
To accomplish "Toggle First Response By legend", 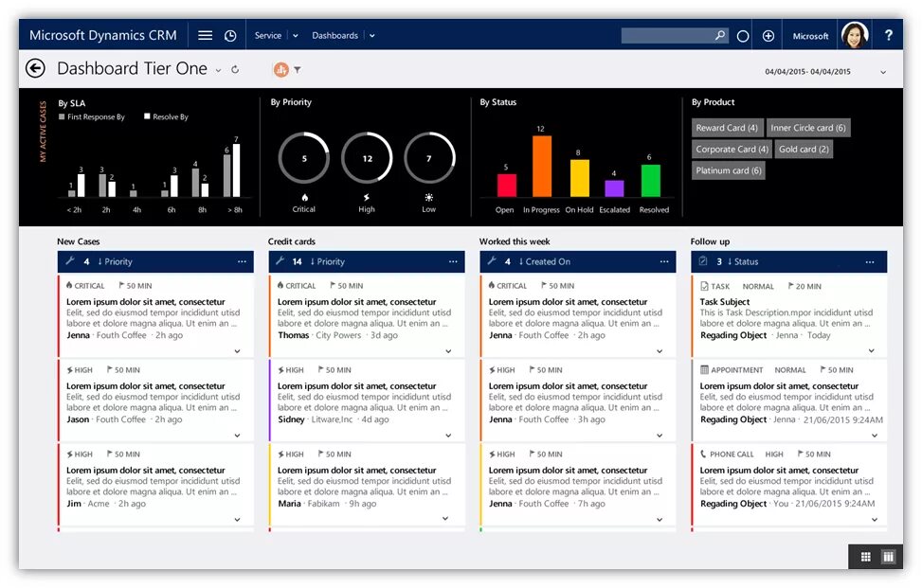I will [92, 116].
